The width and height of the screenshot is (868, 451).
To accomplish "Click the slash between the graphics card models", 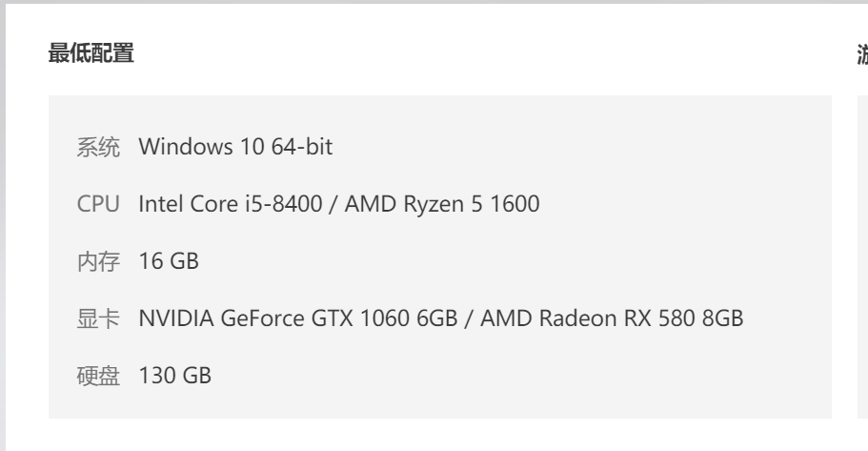I will (469, 319).
